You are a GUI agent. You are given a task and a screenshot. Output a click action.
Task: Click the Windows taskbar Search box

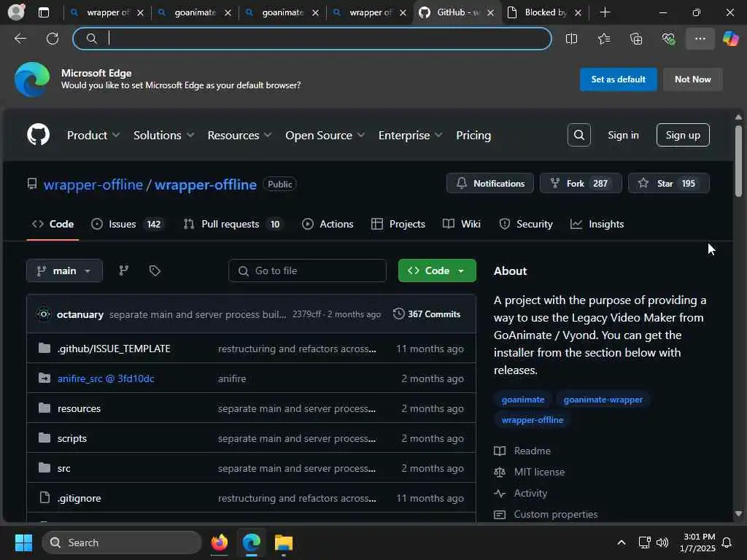[122, 542]
